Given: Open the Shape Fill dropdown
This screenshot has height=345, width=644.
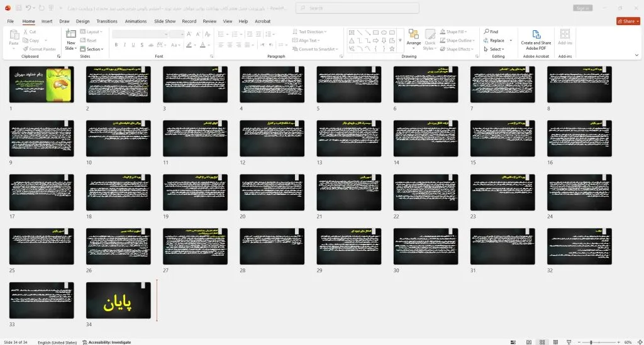Looking at the screenshot, I should pyautogui.click(x=453, y=31).
